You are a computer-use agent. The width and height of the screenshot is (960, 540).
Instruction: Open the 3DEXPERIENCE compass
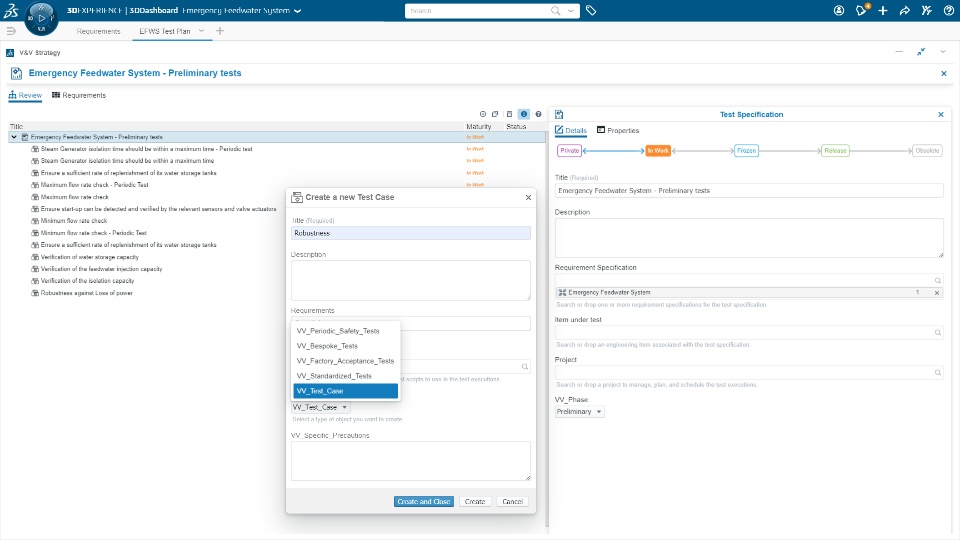(41, 18)
